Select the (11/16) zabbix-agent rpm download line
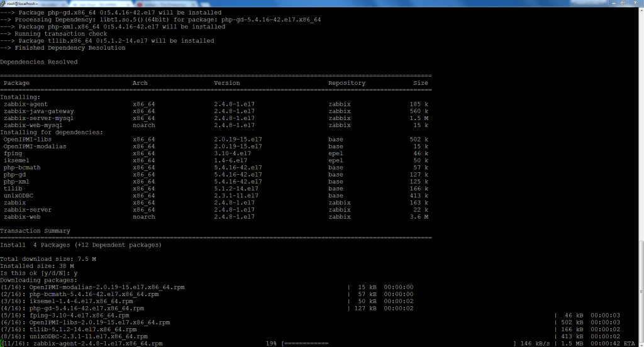The height and width of the screenshot is (347, 644). (318, 343)
